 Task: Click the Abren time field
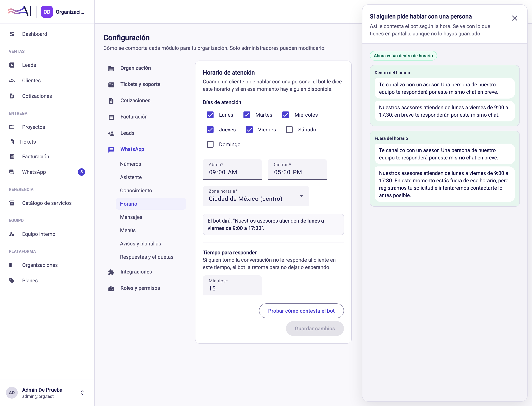coord(232,169)
